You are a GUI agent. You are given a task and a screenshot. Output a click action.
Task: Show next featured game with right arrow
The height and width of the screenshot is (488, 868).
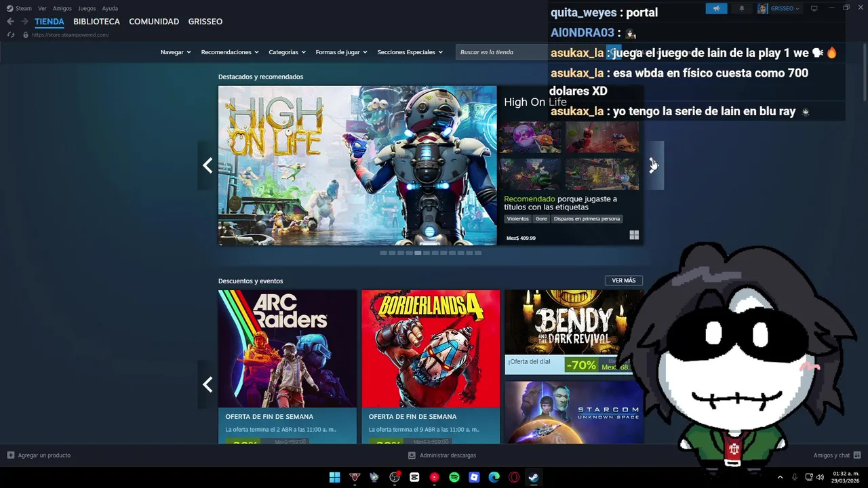[653, 165]
